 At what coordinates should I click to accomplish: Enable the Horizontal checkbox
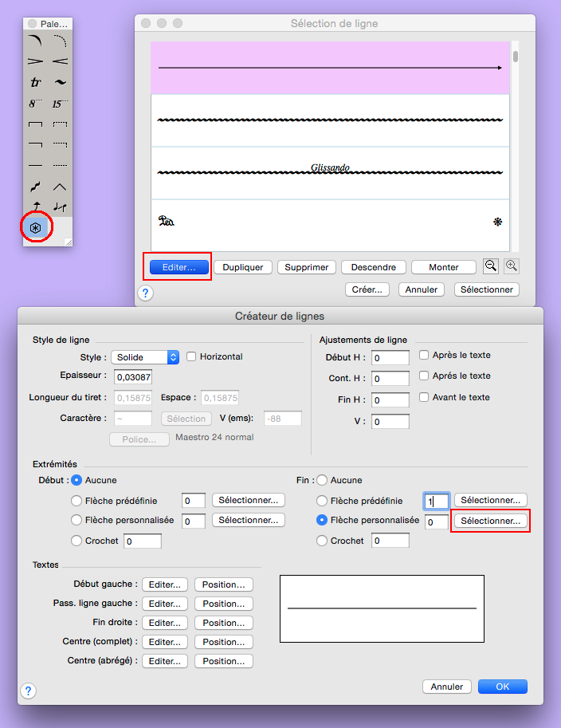(191, 356)
